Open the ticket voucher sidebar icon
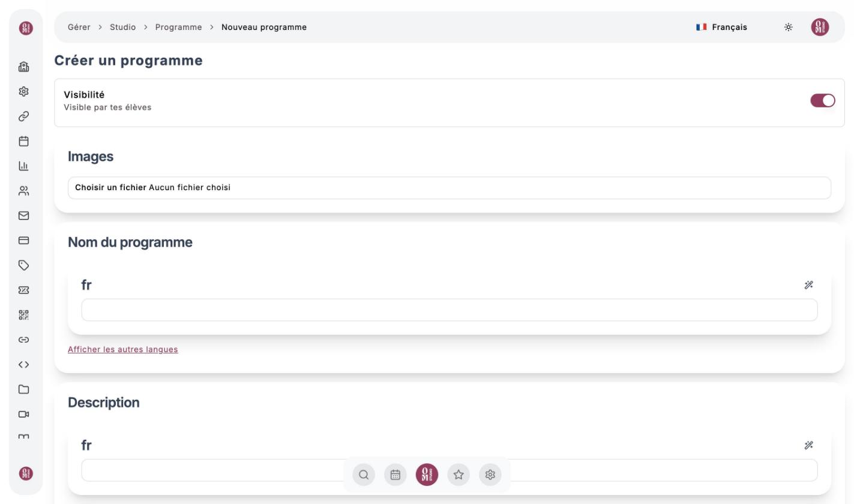The image size is (854, 504). [x=24, y=290]
